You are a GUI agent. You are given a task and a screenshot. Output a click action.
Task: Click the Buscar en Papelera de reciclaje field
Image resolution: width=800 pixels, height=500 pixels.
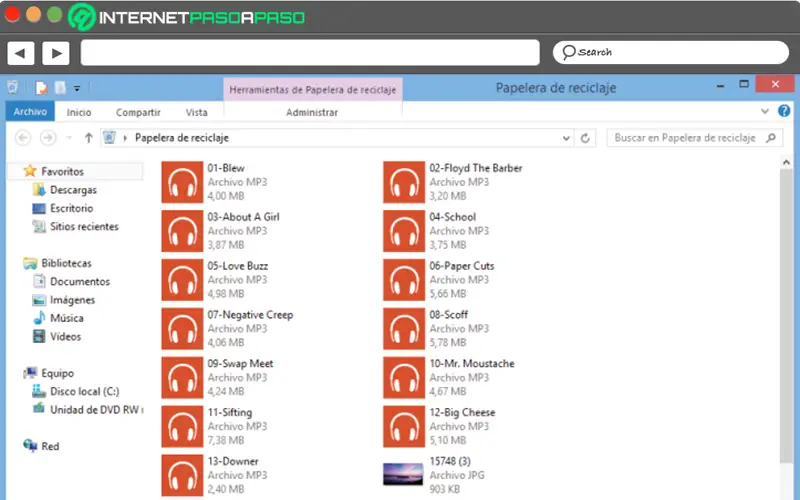pos(694,138)
